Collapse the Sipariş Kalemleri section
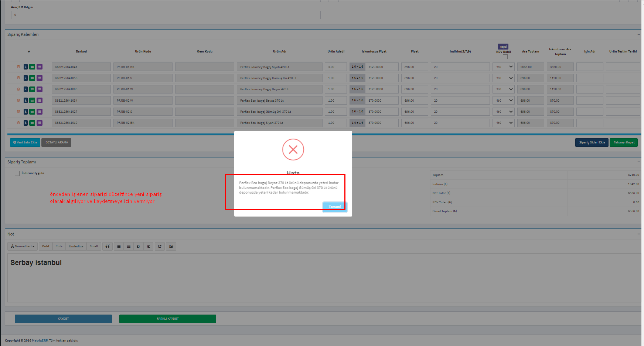 click(x=638, y=34)
